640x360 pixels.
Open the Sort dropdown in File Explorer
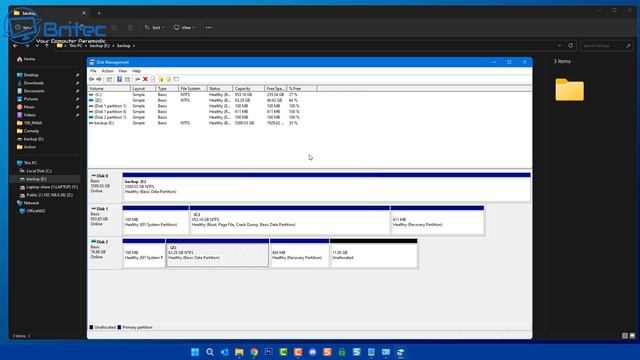(154, 28)
